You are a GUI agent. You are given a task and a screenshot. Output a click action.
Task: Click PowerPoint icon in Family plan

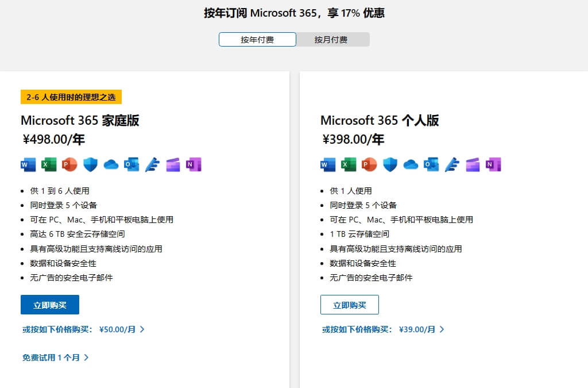point(69,164)
